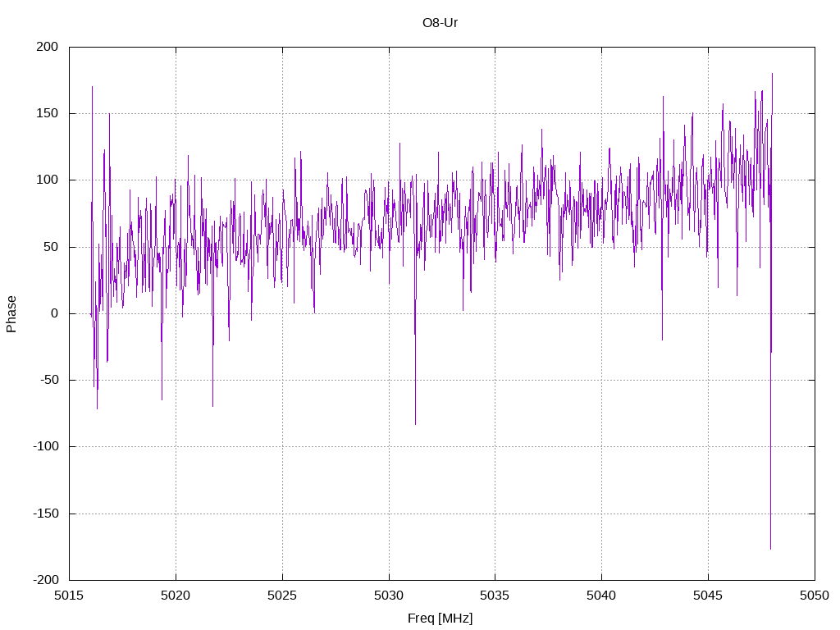The image size is (840, 630).
Task: Click the 5050 x-axis tick label
Action: coord(815,596)
